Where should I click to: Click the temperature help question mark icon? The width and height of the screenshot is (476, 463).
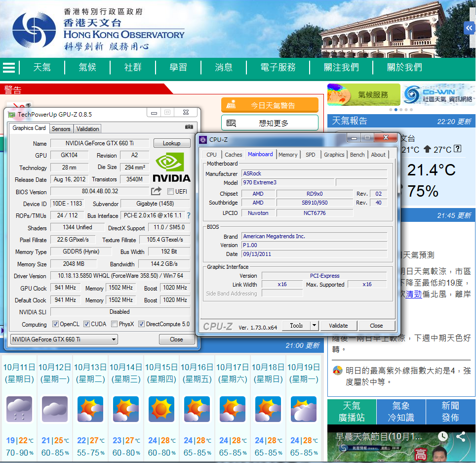pyautogui.click(x=457, y=149)
